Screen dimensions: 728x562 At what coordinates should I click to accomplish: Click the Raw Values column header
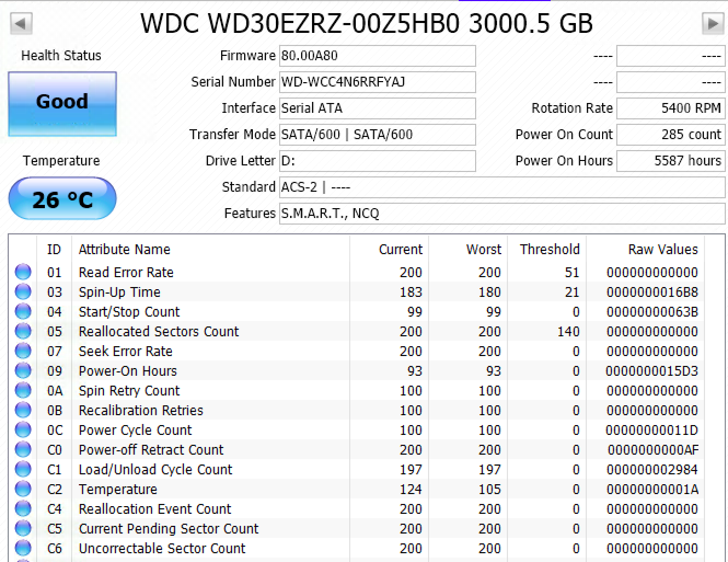coord(662,249)
